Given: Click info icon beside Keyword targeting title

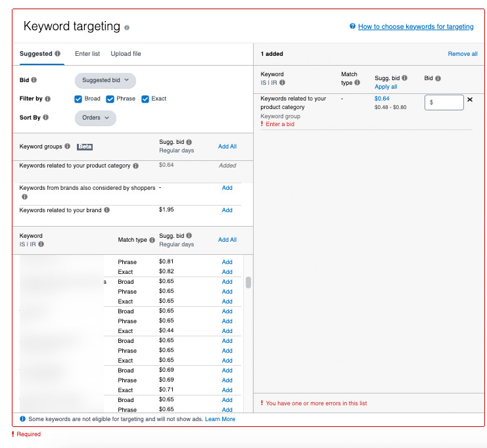Looking at the screenshot, I should tap(127, 28).
